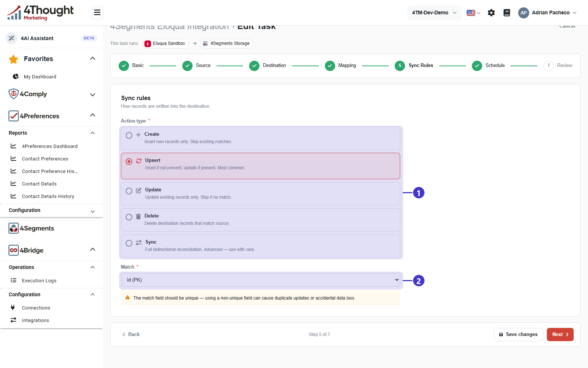Click the Update pencil icon

tap(139, 191)
